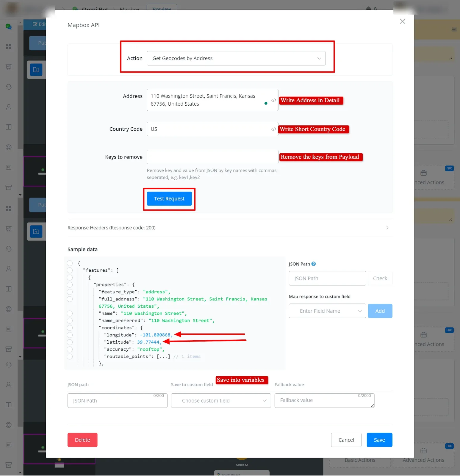This screenshot has height=476, width=460.
Task: Click the variable insert icon in Country Code field
Action: pyautogui.click(x=273, y=129)
